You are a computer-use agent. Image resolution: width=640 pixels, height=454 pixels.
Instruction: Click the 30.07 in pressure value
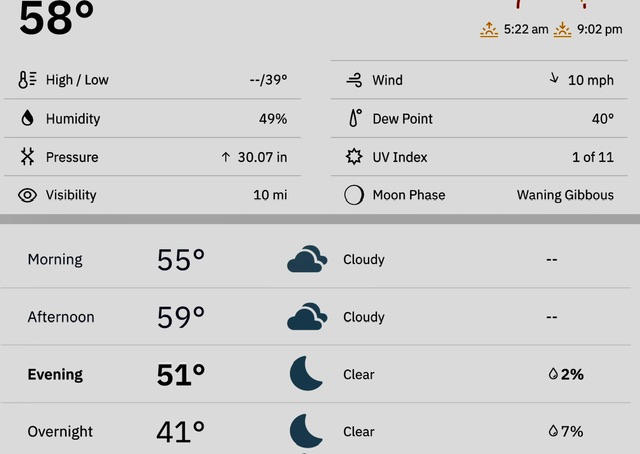pyautogui.click(x=262, y=157)
